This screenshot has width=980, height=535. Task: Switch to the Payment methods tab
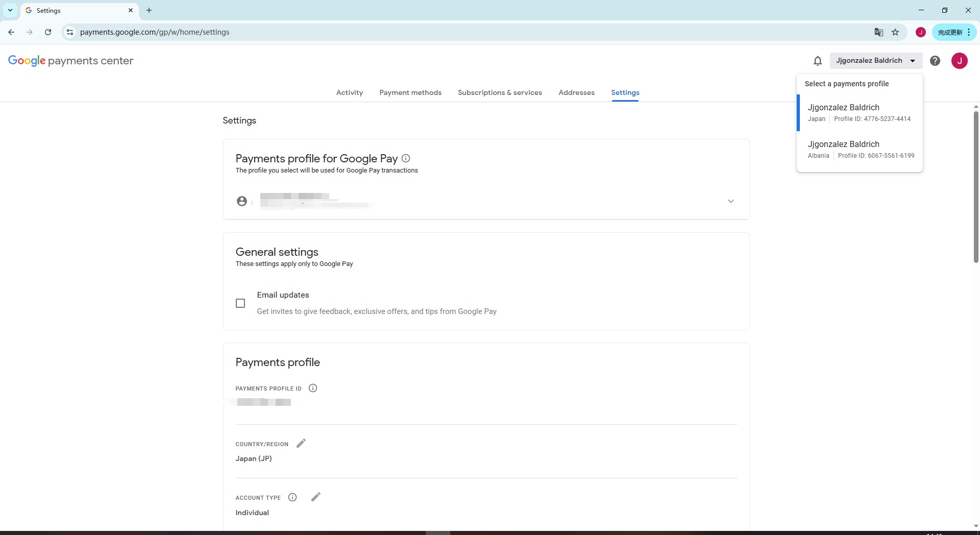click(x=410, y=92)
